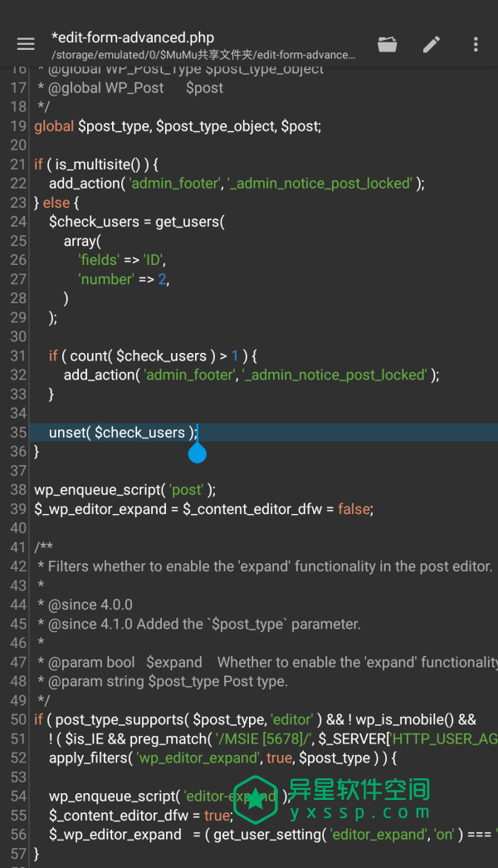Place cursor on the 'fields' => 'ID' line
The height and width of the screenshot is (868, 498).
[122, 260]
